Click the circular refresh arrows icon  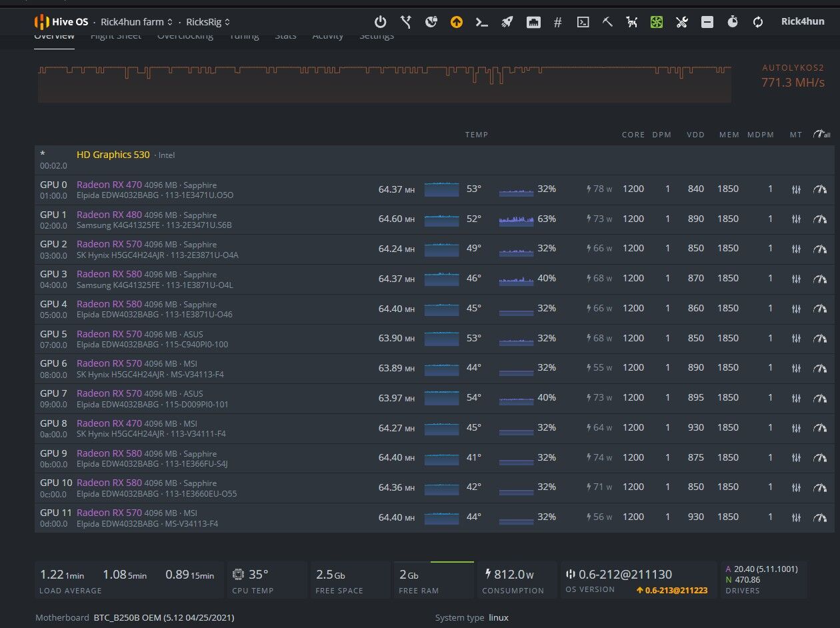[758, 22]
